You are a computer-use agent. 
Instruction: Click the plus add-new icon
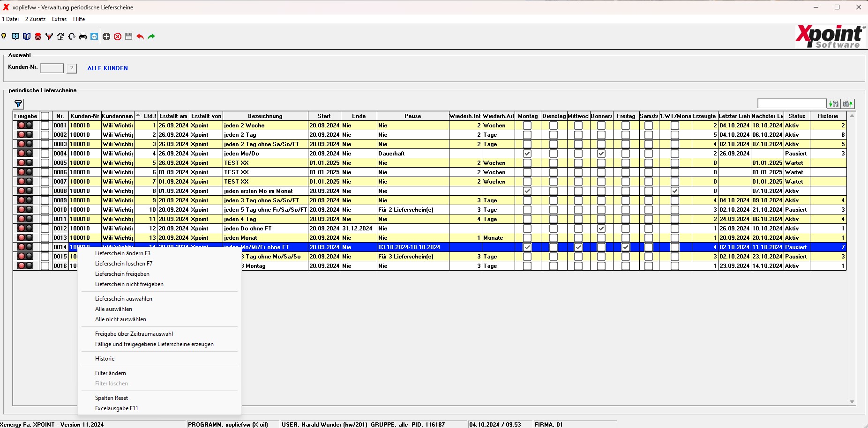(x=106, y=37)
